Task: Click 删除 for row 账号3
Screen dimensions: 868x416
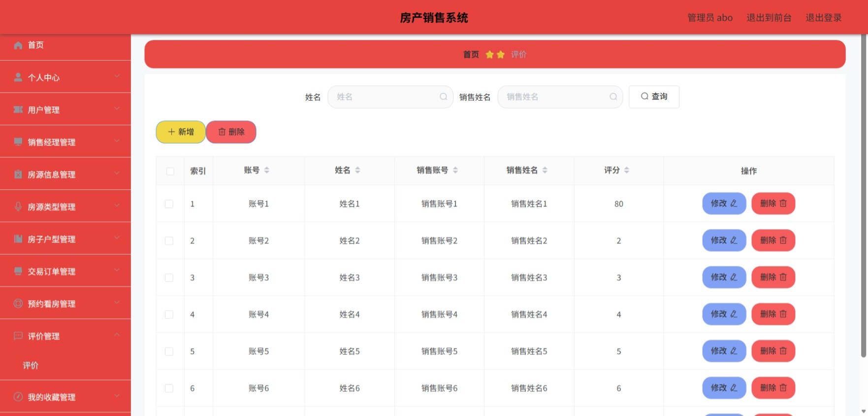Action: point(773,277)
